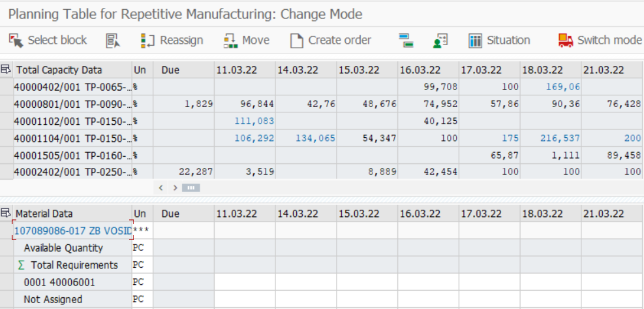Screen dimensions: 644x309
Task: Click the green-blue bars capacity icon
Action: [407, 41]
